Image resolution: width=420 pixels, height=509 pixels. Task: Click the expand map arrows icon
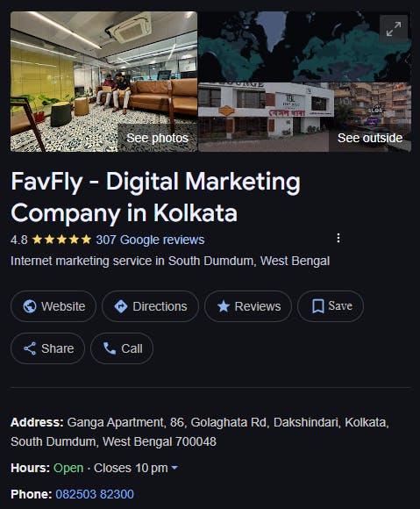pos(394,29)
